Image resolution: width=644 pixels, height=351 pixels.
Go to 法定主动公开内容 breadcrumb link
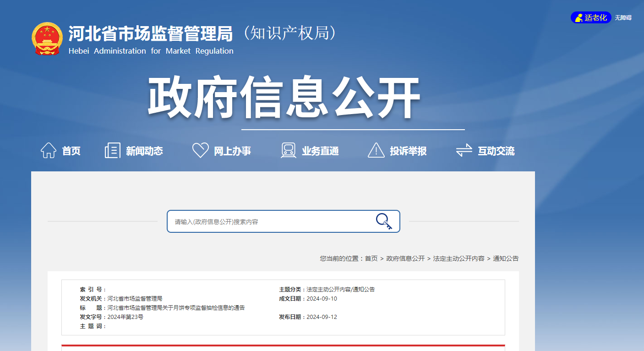[459, 258]
